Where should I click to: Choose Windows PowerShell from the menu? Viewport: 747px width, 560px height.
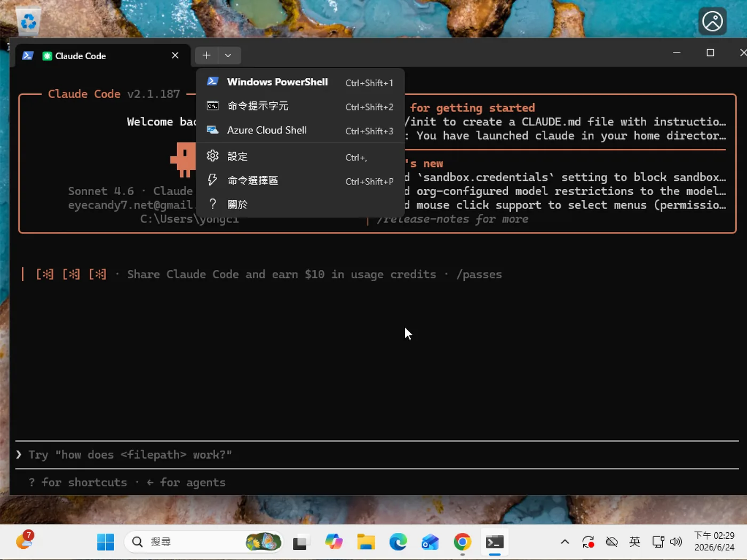[300, 82]
